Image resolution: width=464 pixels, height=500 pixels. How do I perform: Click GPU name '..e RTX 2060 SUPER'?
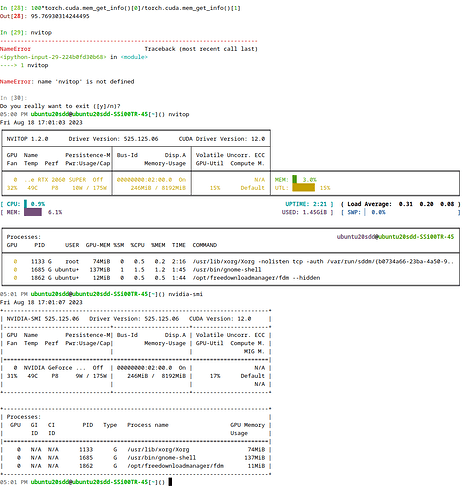click(x=55, y=179)
